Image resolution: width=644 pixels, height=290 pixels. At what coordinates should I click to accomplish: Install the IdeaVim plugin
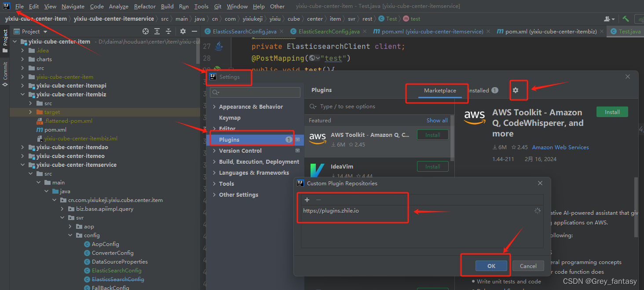click(432, 167)
